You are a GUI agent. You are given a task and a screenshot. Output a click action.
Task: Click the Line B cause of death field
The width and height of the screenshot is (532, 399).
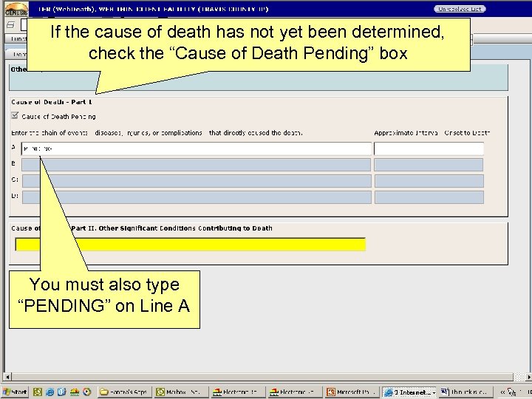[x=197, y=165]
